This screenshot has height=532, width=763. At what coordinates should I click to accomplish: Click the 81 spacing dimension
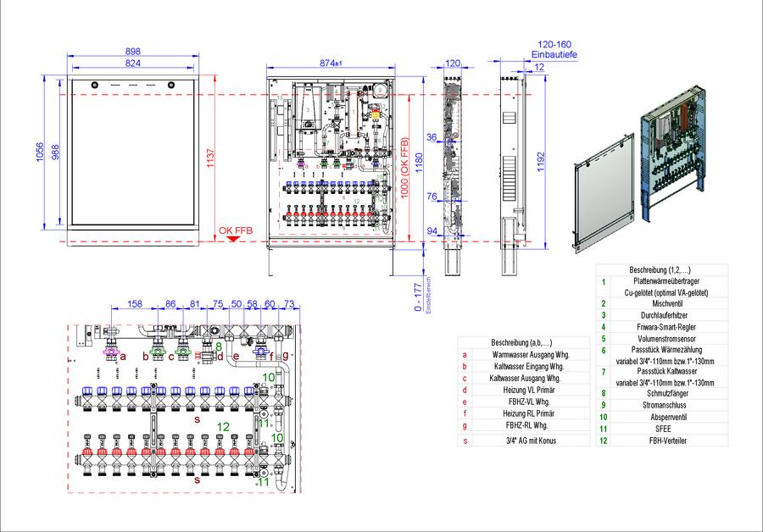(x=195, y=304)
